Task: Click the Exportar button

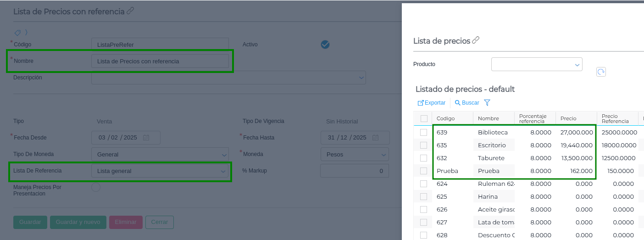Action: (x=432, y=103)
